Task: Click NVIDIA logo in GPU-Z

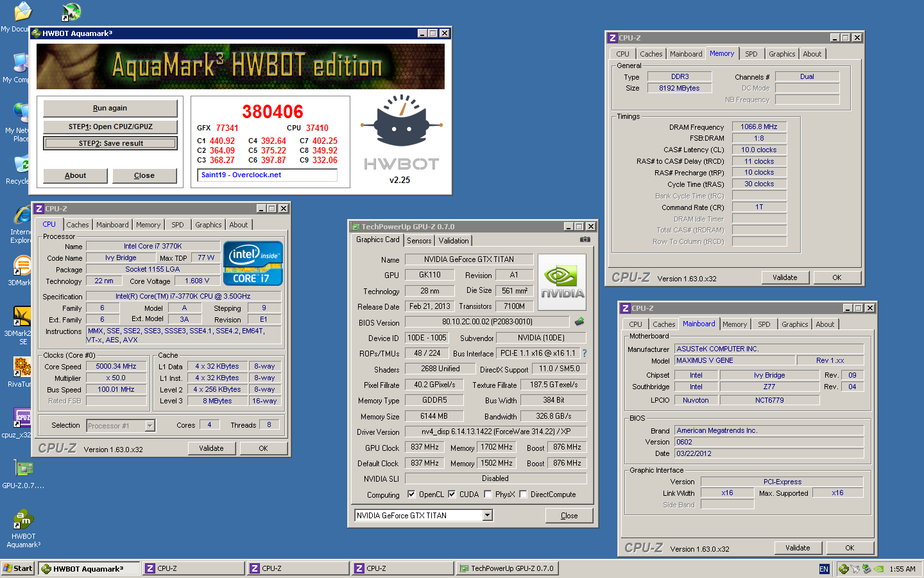Action: (562, 282)
